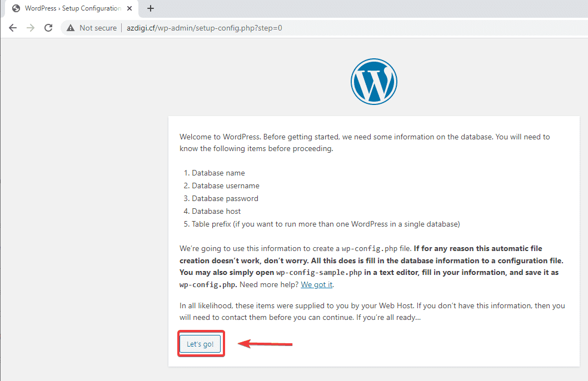This screenshot has height=381, width=588.
Task: Click the blue WordPress logo
Action: pyautogui.click(x=373, y=82)
